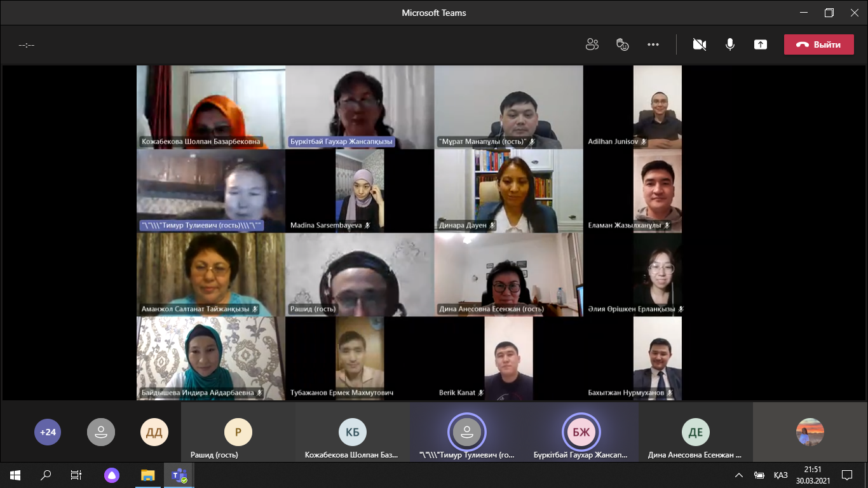Viewport: 868px width, 488px height.
Task: Open the more actions ellipsis menu
Action: (653, 44)
